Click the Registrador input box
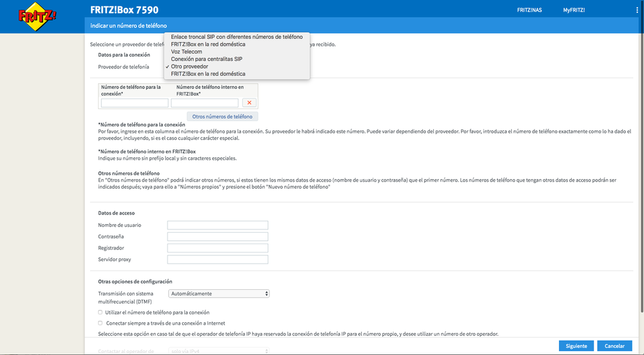The width and height of the screenshot is (644, 355). pyautogui.click(x=217, y=248)
